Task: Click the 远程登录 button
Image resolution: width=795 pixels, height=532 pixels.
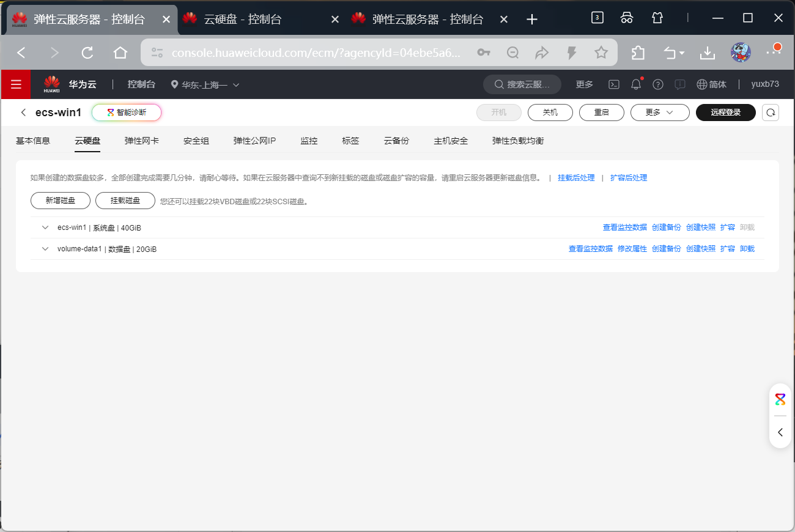Action: point(726,113)
